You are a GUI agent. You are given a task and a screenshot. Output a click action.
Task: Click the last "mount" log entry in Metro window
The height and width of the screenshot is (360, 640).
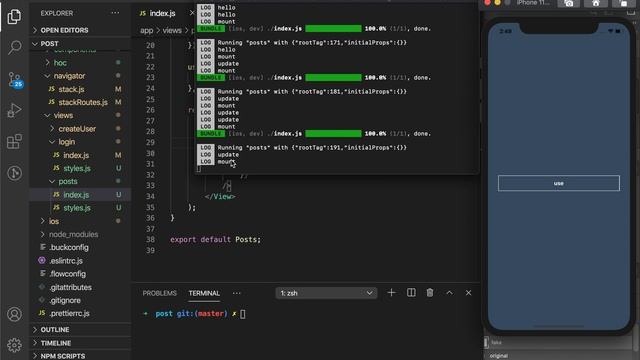(x=226, y=162)
